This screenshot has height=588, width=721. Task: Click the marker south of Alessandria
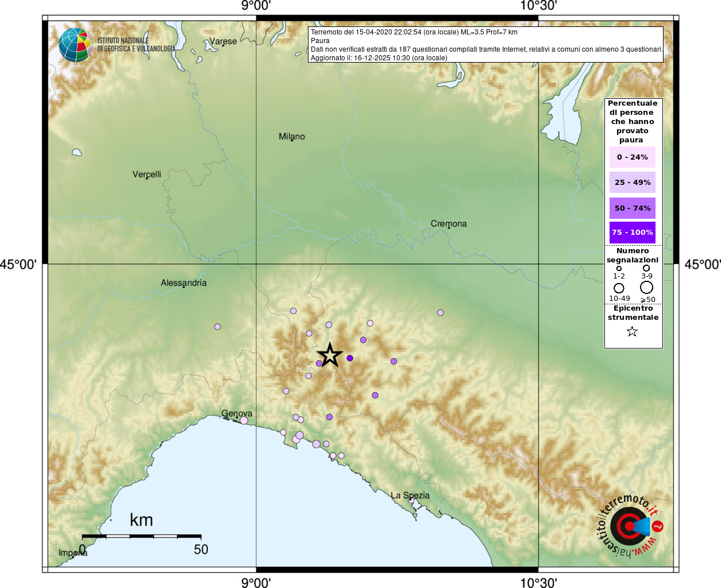point(218,327)
